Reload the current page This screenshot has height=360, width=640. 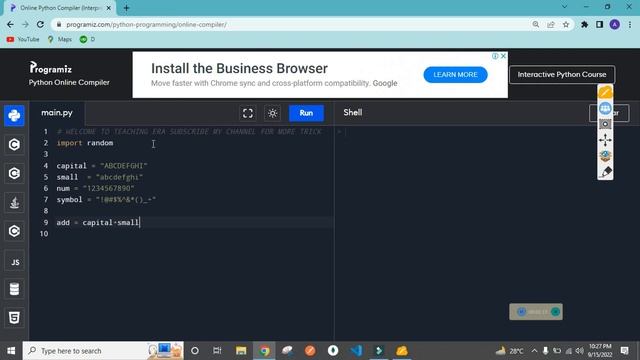point(40,24)
